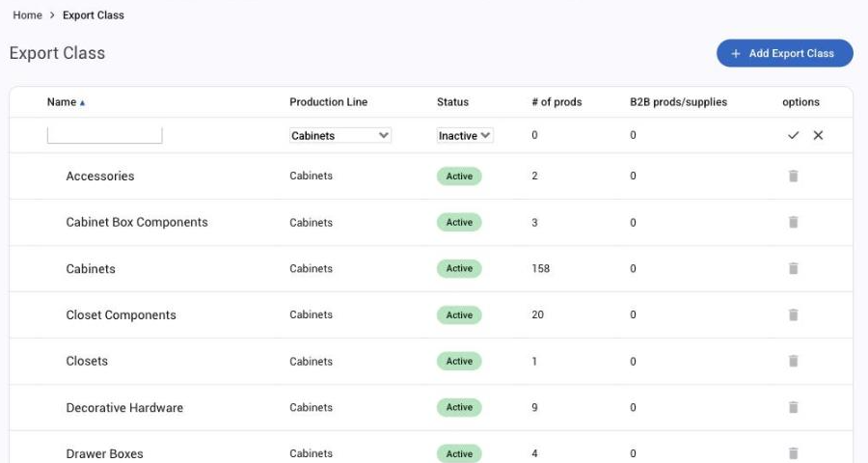This screenshot has height=463, width=868.
Task: Click Production Line cell in Closet Components row
Action: (311, 314)
